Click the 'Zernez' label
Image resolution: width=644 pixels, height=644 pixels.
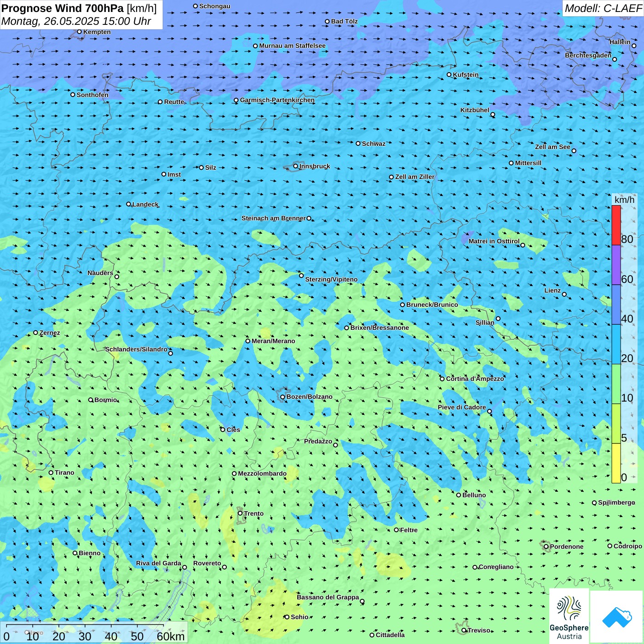(50, 333)
